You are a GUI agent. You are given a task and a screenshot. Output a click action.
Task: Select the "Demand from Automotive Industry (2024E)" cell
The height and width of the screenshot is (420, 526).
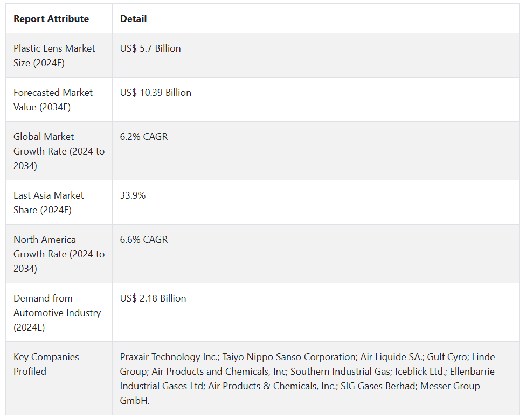[57, 313]
